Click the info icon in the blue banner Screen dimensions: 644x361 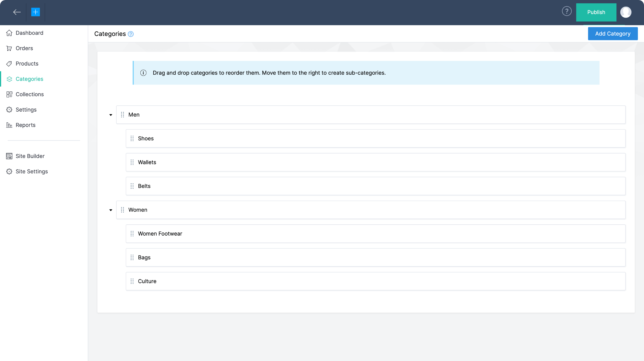(143, 73)
